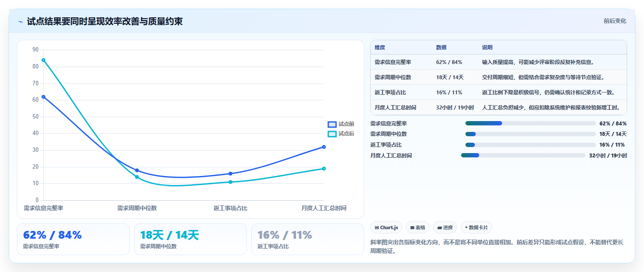Select the 试点前 point at 月度人工汇总时间

click(x=324, y=147)
